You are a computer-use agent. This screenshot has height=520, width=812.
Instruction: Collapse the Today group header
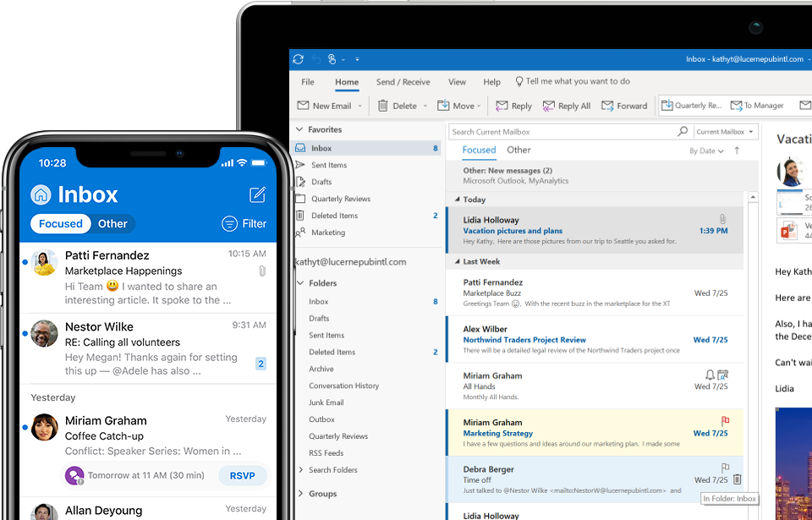[458, 200]
